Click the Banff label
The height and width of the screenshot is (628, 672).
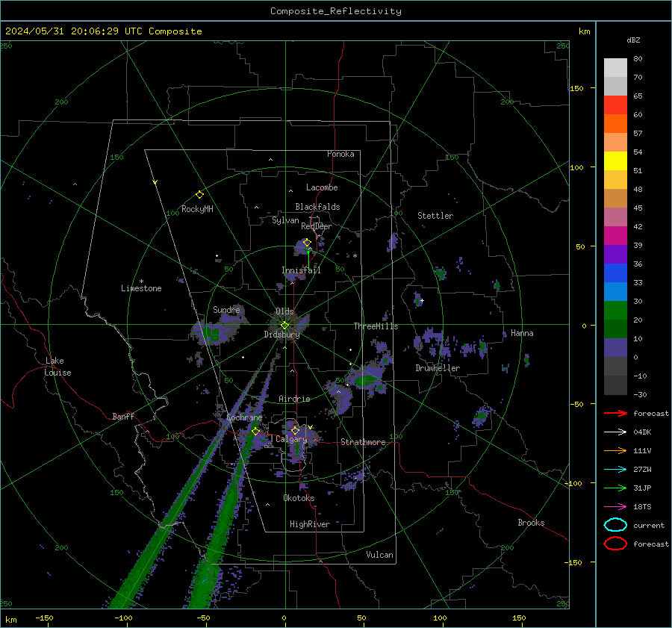[x=123, y=416]
